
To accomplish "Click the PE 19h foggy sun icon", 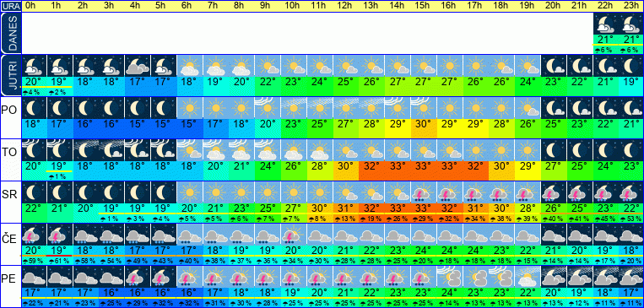I will pyautogui.click(x=527, y=276).
